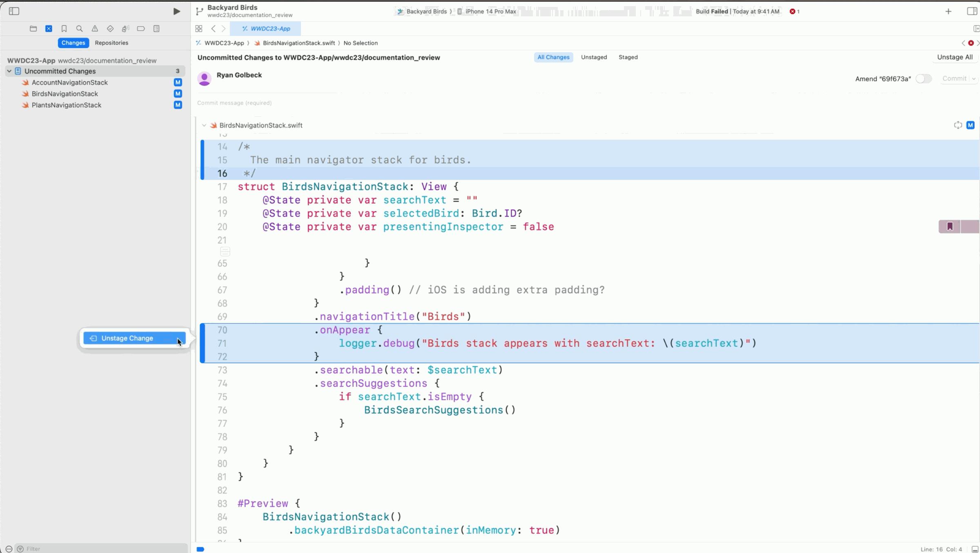Select the Unstaged changes filter
The width and height of the screenshot is (980, 553).
[594, 57]
